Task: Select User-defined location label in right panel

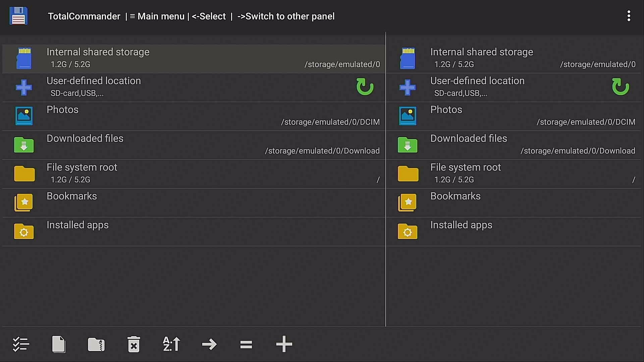Action: click(477, 81)
